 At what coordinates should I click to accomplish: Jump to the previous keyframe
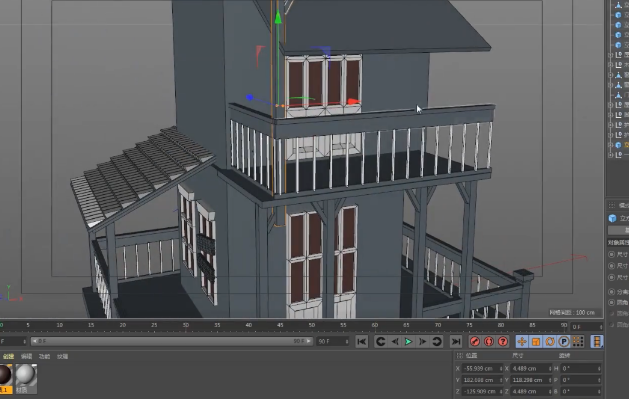[x=380, y=342]
